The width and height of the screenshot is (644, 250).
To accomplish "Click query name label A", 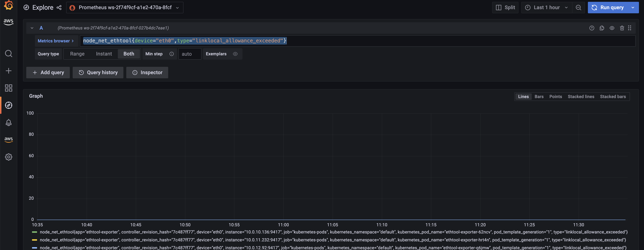I will pyautogui.click(x=41, y=28).
